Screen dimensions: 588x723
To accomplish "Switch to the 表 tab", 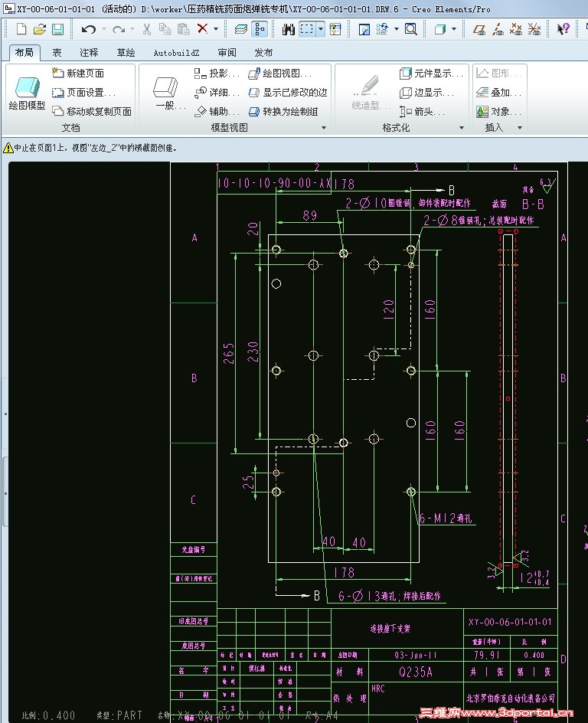I will (57, 53).
